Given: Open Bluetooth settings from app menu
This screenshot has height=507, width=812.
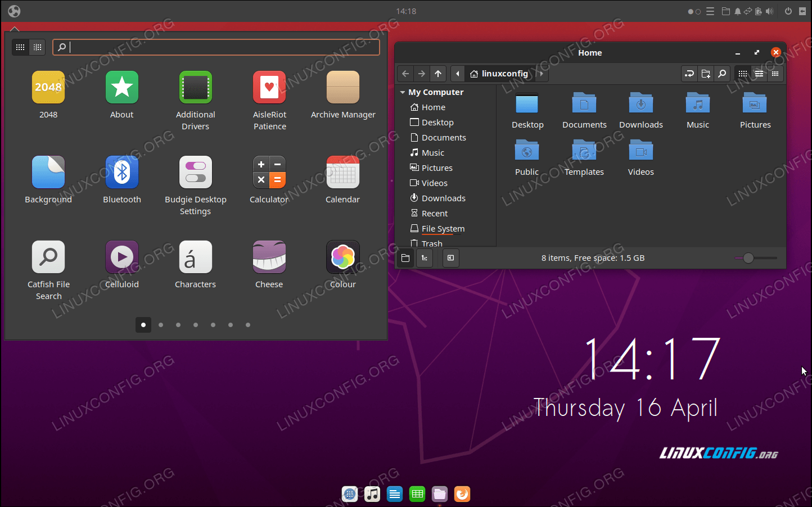Looking at the screenshot, I should pos(121,172).
